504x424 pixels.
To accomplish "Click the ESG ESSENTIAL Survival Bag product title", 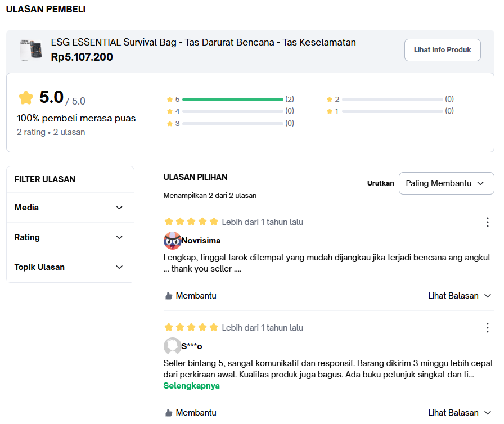I will [x=203, y=43].
